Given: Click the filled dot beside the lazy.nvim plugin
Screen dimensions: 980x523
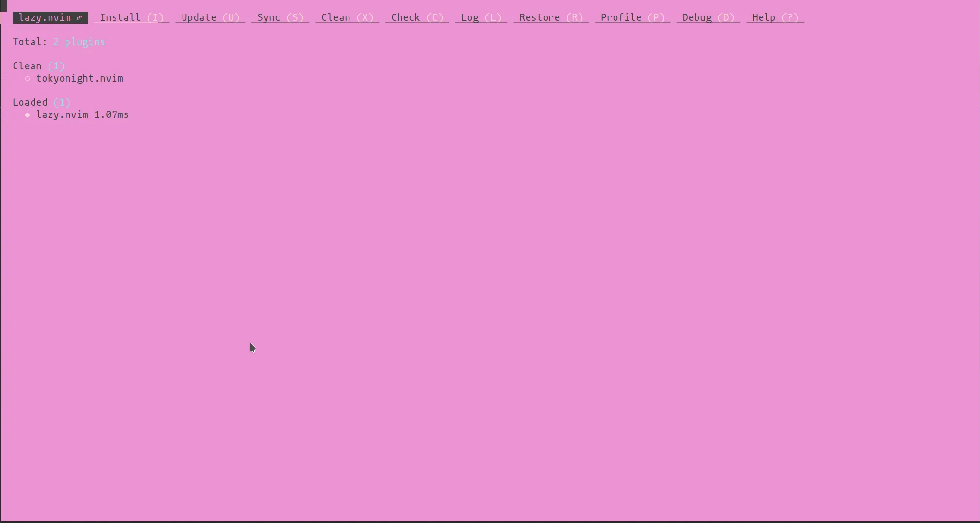Looking at the screenshot, I should coord(28,115).
